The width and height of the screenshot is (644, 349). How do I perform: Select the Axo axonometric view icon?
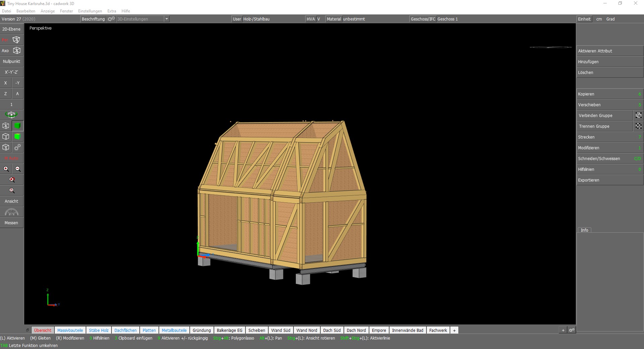tap(16, 51)
